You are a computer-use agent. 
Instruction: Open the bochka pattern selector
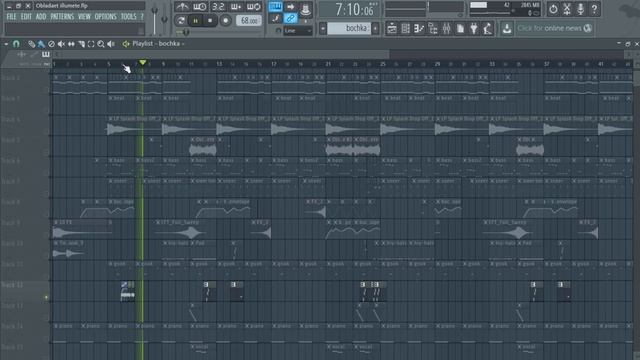point(349,28)
